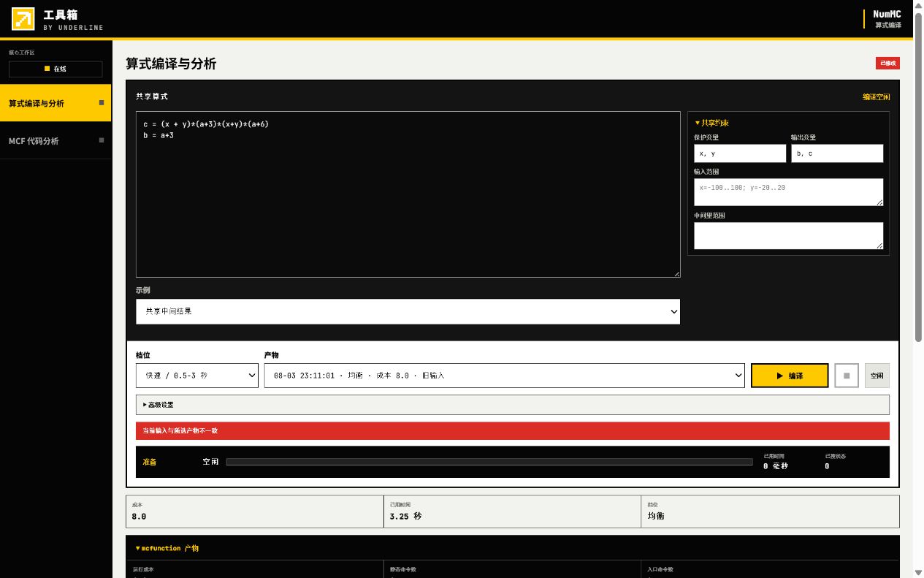Open the 示例 dropdown showing 共享中间结果
Image resolution: width=924 pixels, height=578 pixels.
(408, 311)
